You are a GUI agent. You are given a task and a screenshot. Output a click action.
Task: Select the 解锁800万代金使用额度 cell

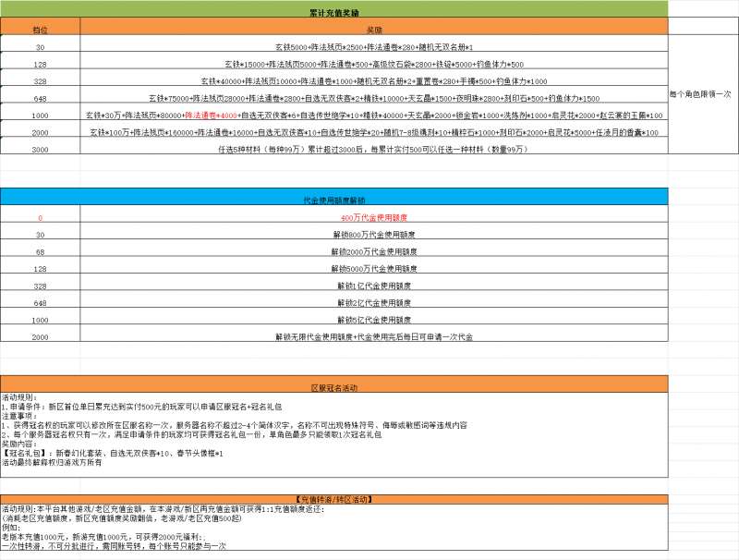pyautogui.click(x=372, y=235)
